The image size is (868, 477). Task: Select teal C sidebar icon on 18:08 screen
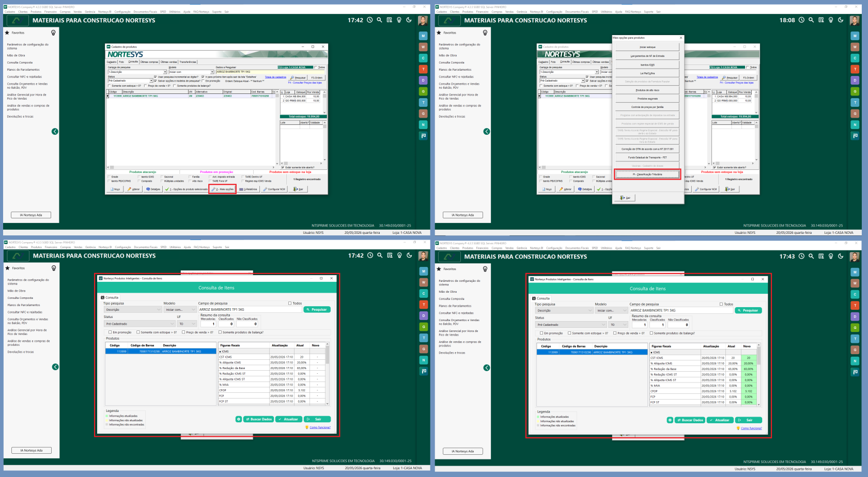tap(855, 58)
